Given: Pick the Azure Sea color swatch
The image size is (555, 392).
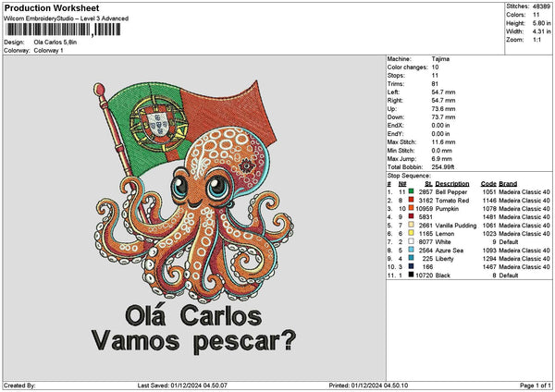Looking at the screenshot, I should click(x=411, y=250).
